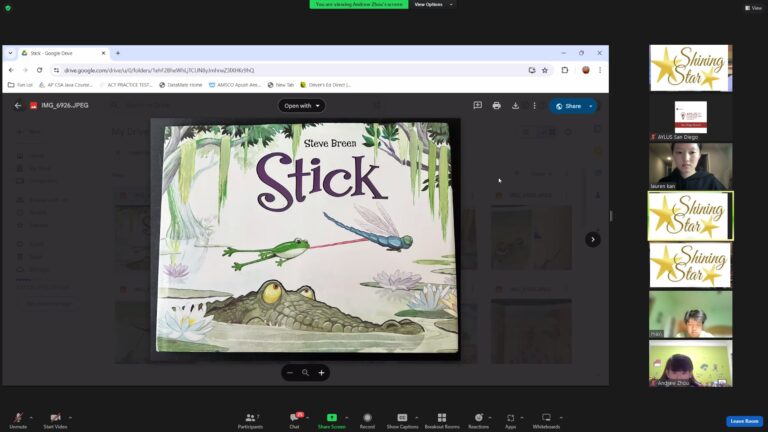This screenshot has width=768, height=432.
Task: Open the Chrome three-dot menu
Action: tap(600, 70)
